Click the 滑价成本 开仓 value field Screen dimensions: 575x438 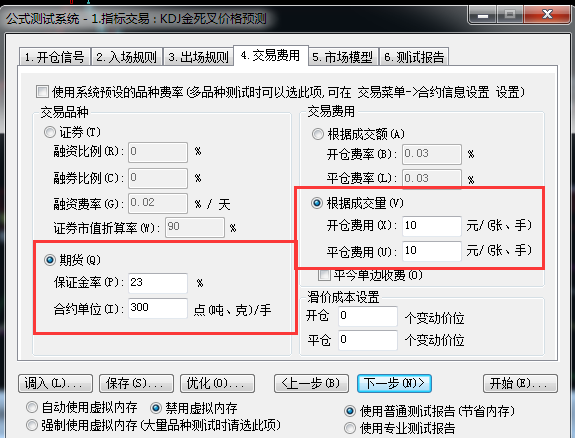click(x=368, y=316)
